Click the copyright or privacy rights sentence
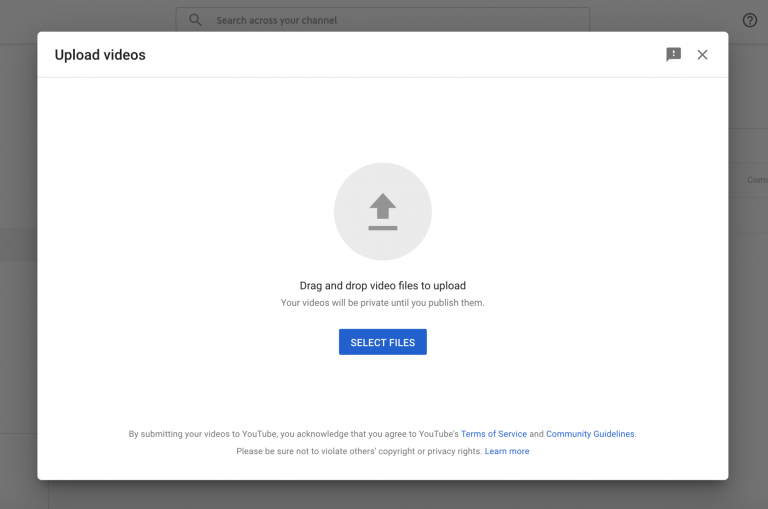 [x=358, y=451]
